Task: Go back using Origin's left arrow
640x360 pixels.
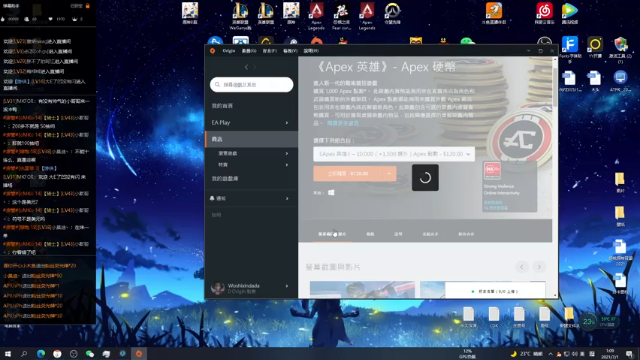Action: (x=246, y=67)
